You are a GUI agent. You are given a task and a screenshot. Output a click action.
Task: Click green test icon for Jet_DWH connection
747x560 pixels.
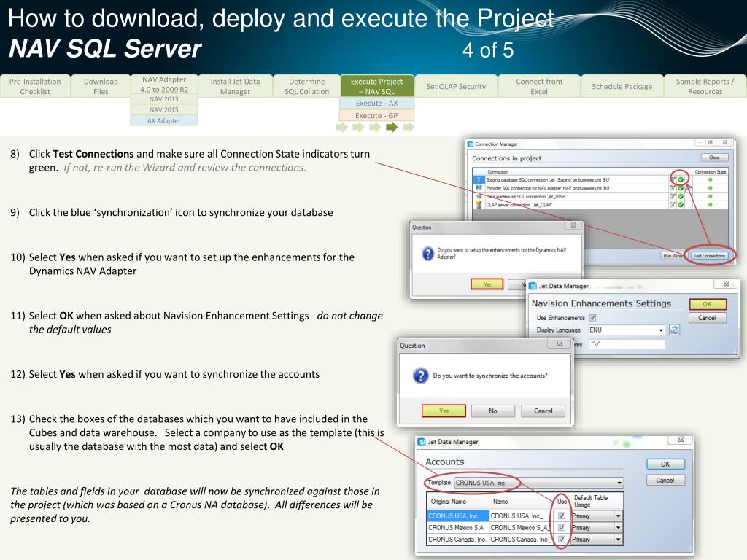(681, 196)
